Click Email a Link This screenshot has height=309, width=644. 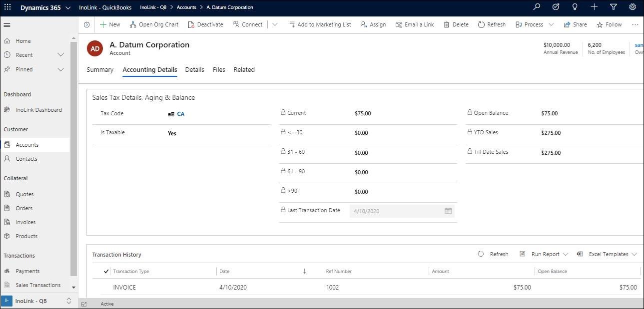(415, 24)
